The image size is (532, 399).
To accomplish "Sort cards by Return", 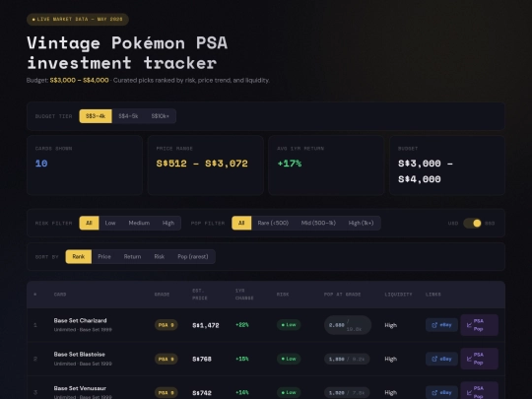I will click(132, 256).
